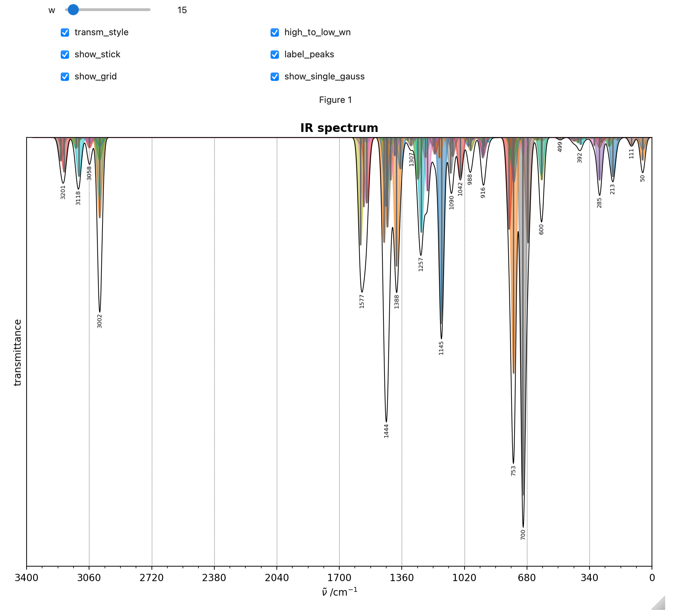
Task: Uncheck the label_peaks checkbox
Action: 275,55
